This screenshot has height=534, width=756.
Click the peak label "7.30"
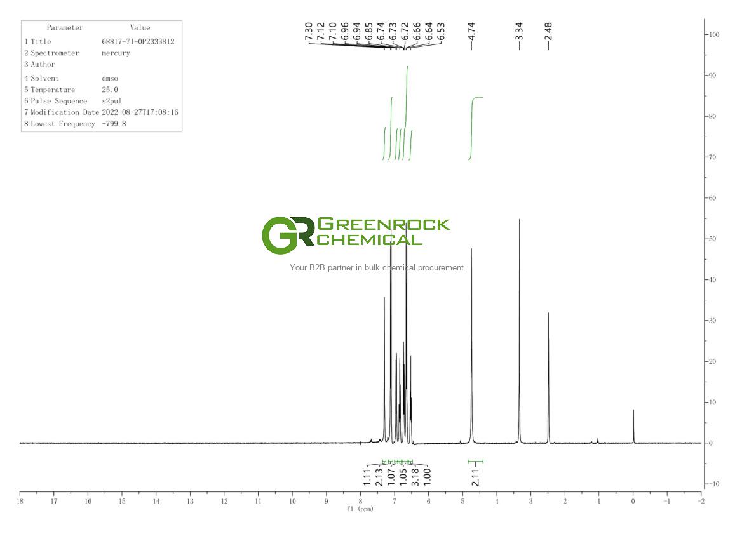coord(309,31)
